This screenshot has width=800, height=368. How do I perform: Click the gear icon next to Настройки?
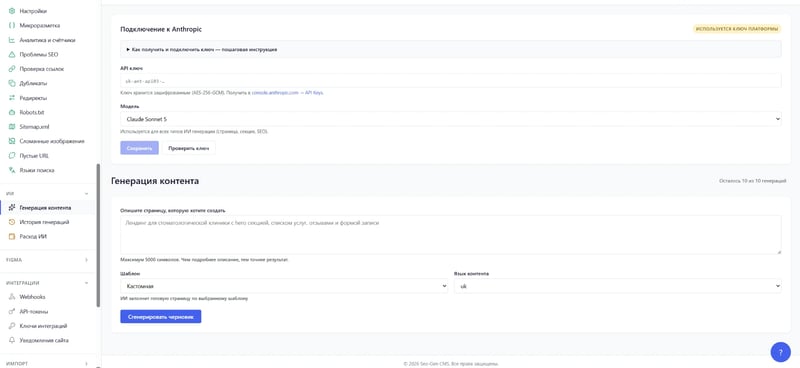click(x=12, y=11)
